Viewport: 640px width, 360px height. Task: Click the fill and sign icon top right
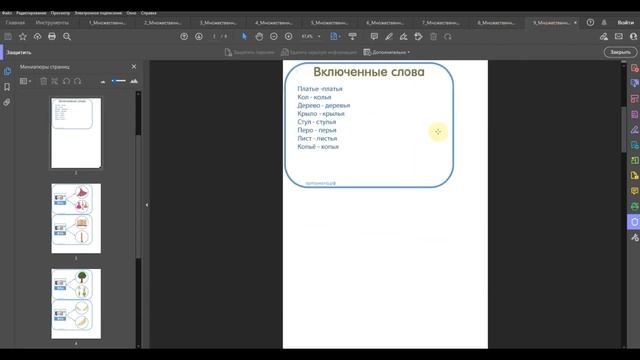click(x=604, y=37)
